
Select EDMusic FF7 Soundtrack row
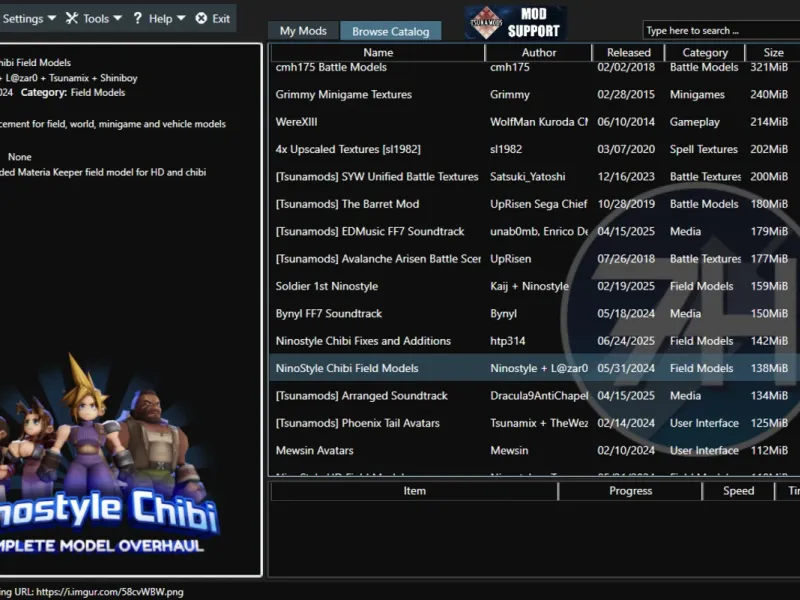click(x=534, y=232)
